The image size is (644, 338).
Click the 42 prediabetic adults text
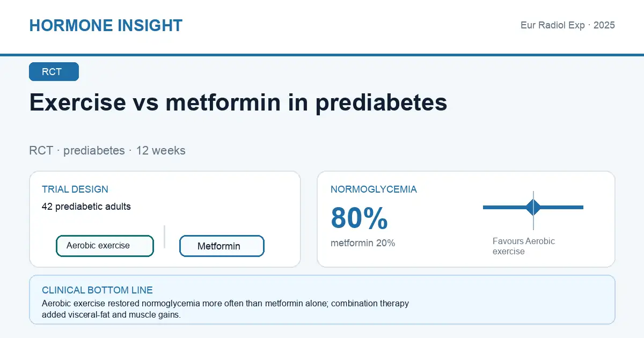coord(86,207)
